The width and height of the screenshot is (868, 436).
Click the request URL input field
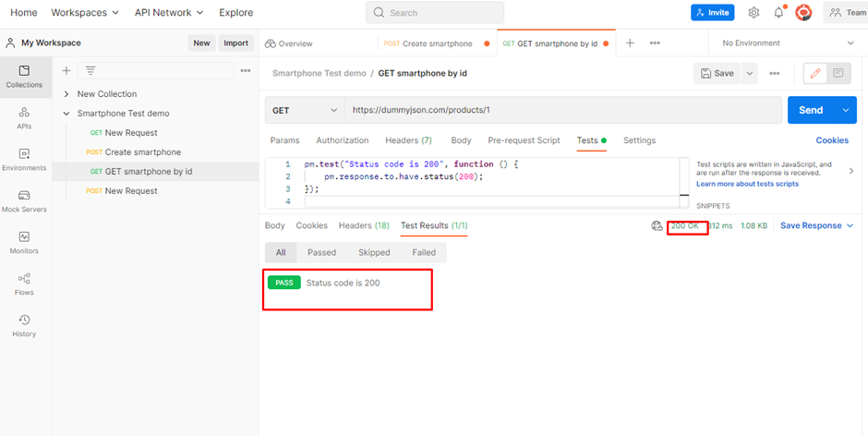[x=563, y=110]
